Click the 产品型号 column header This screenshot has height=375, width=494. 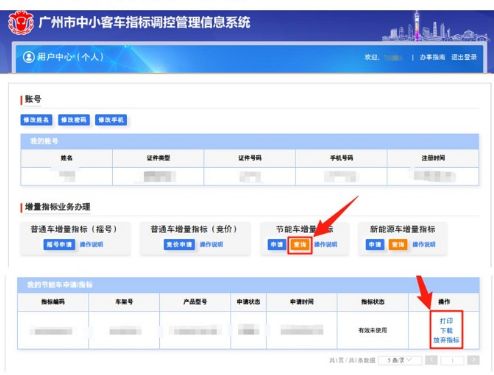coord(195,302)
